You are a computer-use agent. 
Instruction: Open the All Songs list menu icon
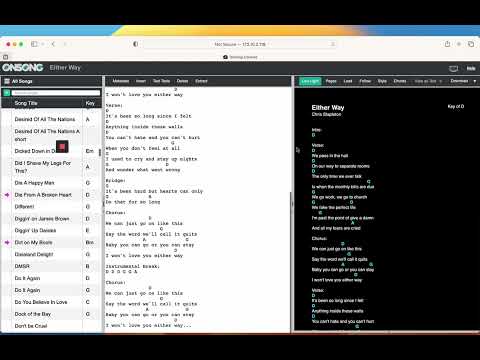click(7, 81)
